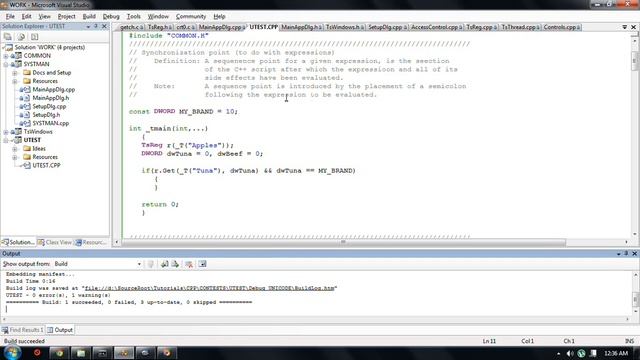Open the BuildLog.htm file link in Output

209,288
